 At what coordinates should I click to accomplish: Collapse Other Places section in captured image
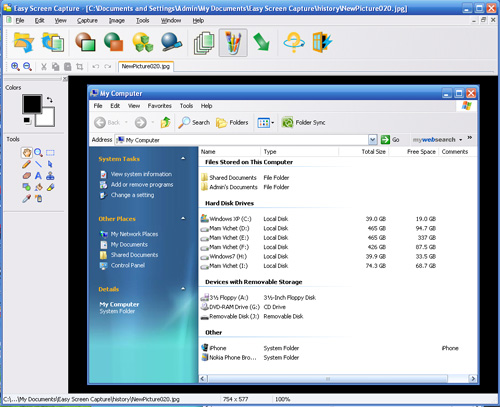click(x=183, y=219)
